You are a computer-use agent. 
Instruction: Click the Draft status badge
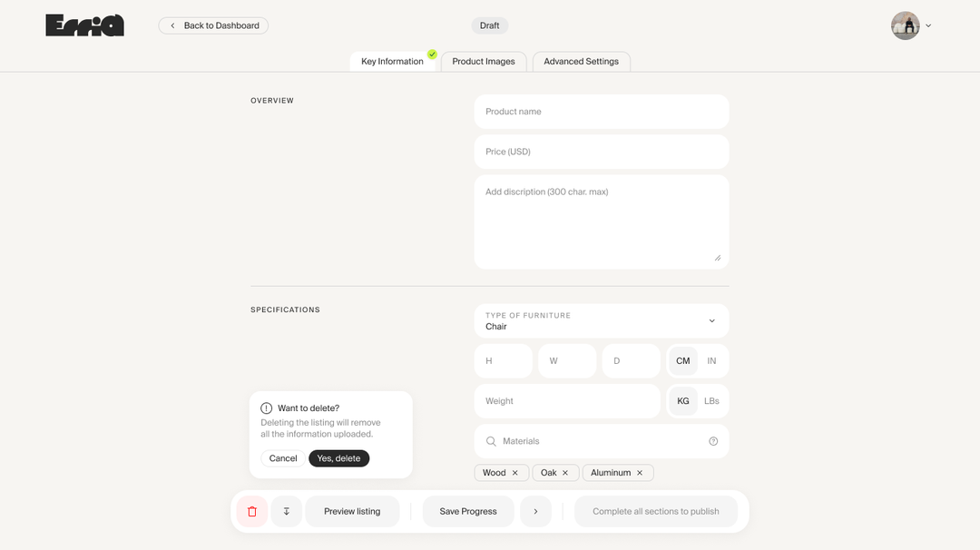pyautogui.click(x=489, y=25)
